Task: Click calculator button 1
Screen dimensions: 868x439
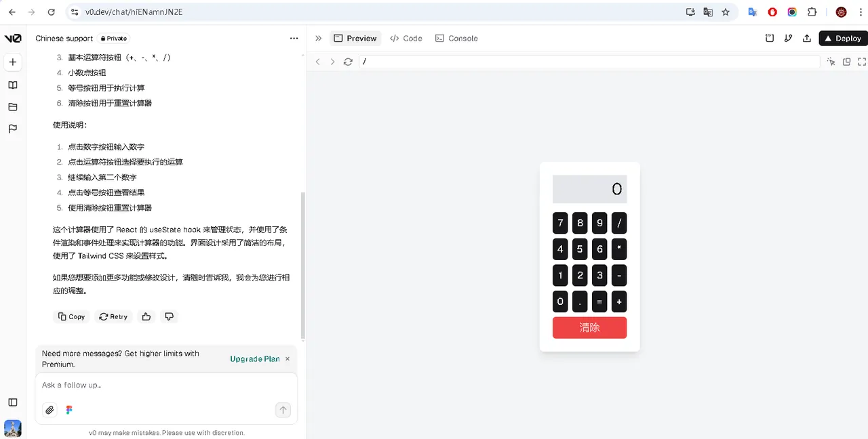Action: [560, 276]
